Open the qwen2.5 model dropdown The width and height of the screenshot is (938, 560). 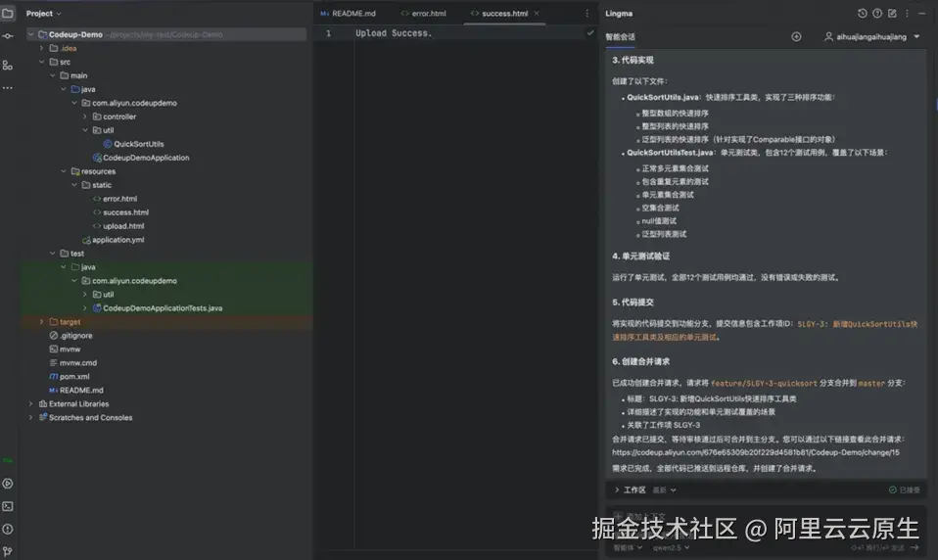coord(672,547)
